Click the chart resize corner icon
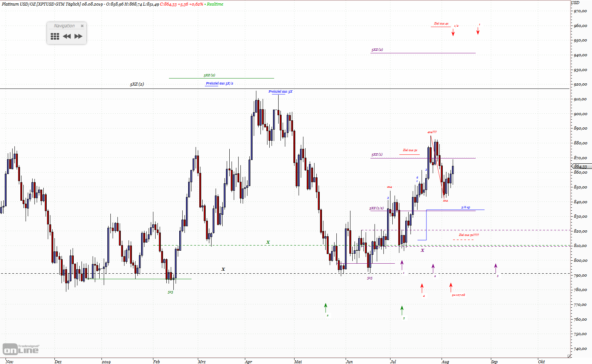The width and height of the screenshot is (592, 364). [569, 356]
